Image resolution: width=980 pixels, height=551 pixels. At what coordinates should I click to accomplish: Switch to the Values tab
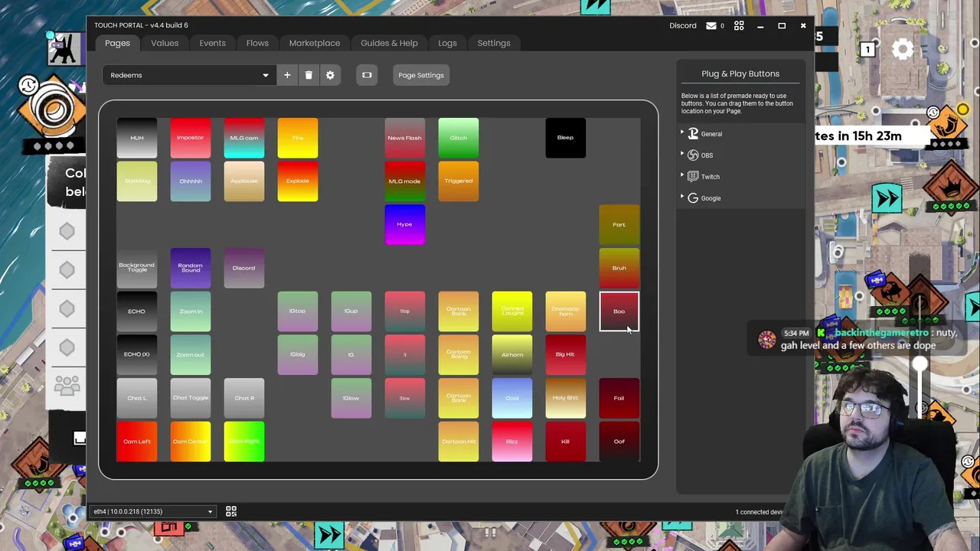tap(165, 43)
